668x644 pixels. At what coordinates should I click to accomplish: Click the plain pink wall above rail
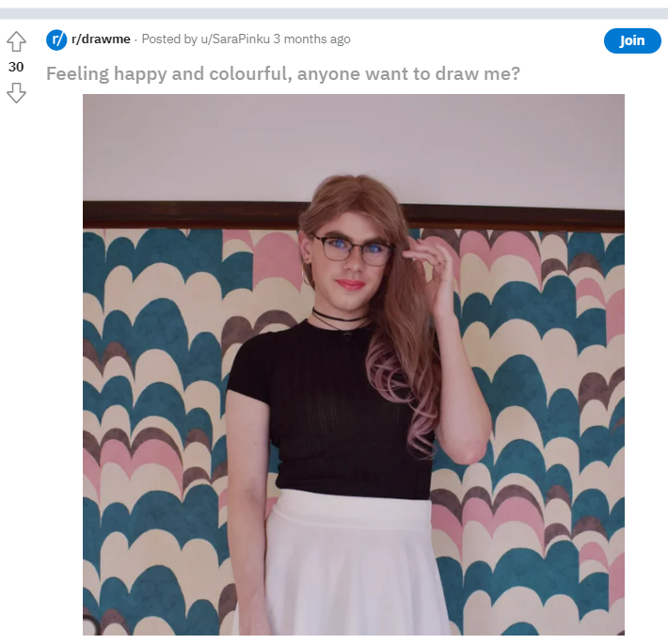pyautogui.click(x=354, y=147)
